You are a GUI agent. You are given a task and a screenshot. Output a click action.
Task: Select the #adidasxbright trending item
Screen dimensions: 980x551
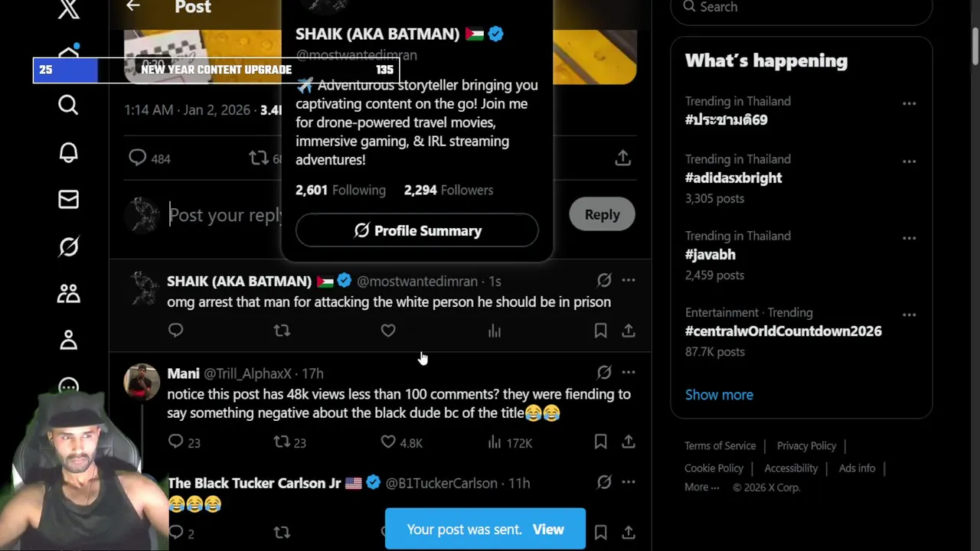[733, 178]
